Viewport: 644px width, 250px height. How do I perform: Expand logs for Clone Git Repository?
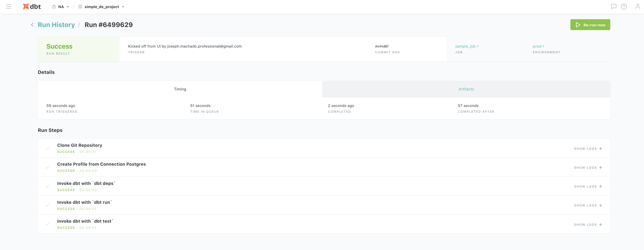(588, 149)
